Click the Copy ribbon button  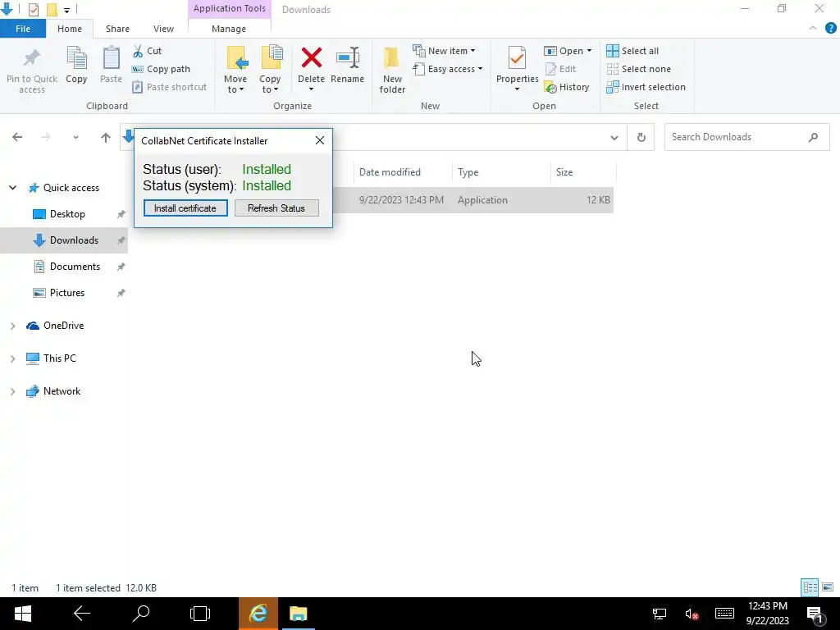tap(76, 66)
